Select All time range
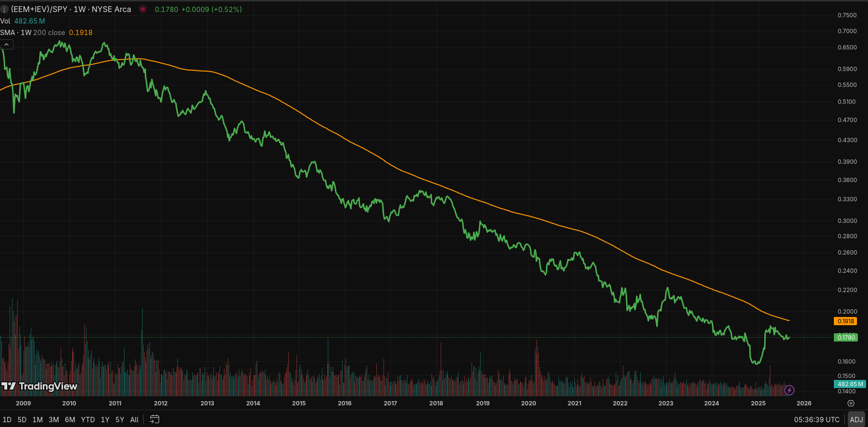868x427 pixels. (x=135, y=419)
